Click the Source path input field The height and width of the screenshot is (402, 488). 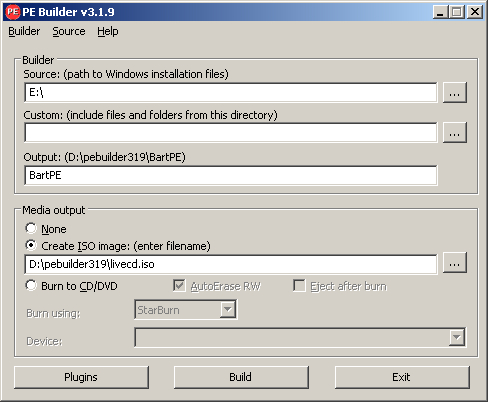[231, 92]
